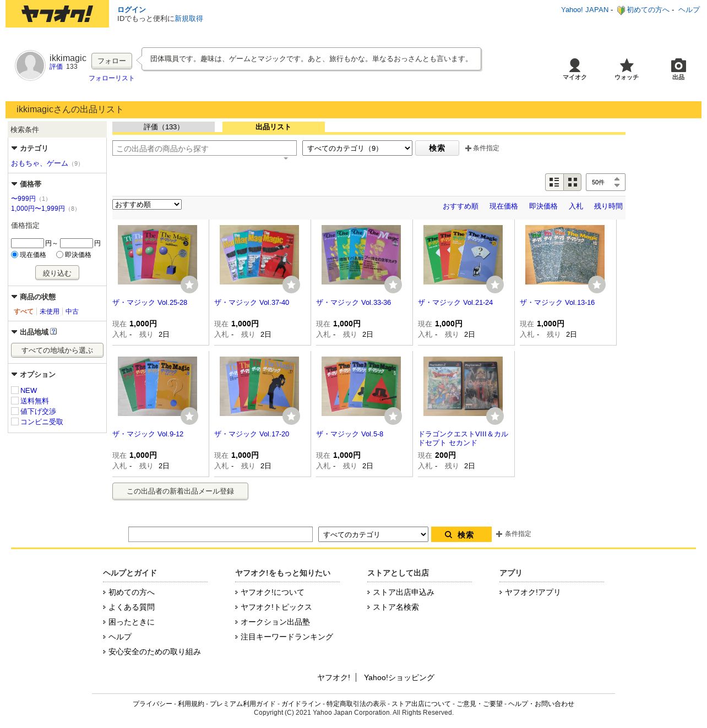Sort by 現在価格 link
This screenshot has width=707, height=728.
coord(504,206)
